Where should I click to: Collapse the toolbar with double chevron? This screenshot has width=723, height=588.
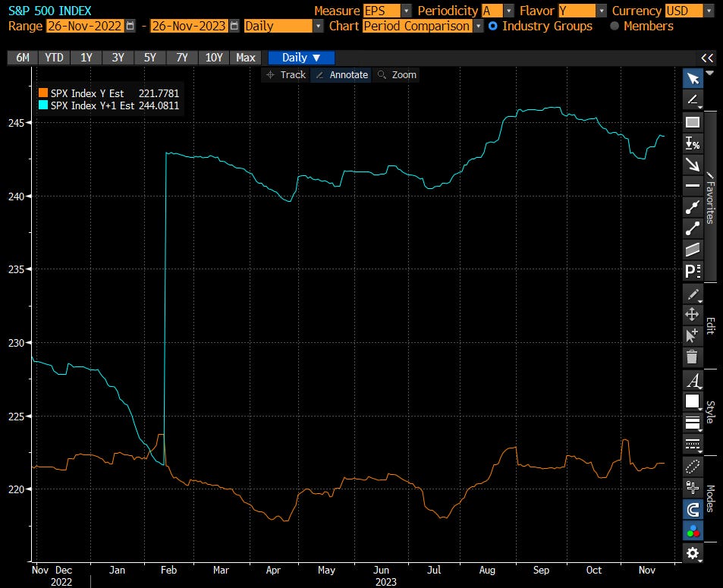(707, 58)
